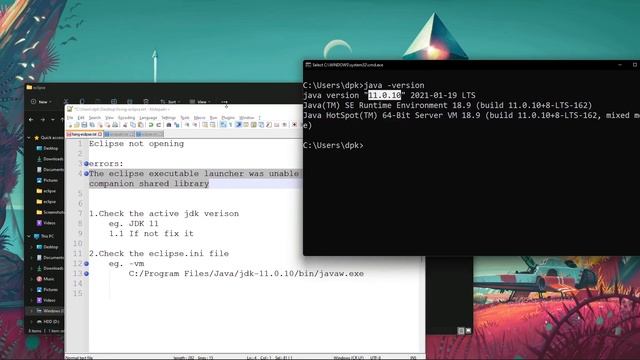
Task: Click the Copy icon in Notepad++ toolbar
Action: 133,125
